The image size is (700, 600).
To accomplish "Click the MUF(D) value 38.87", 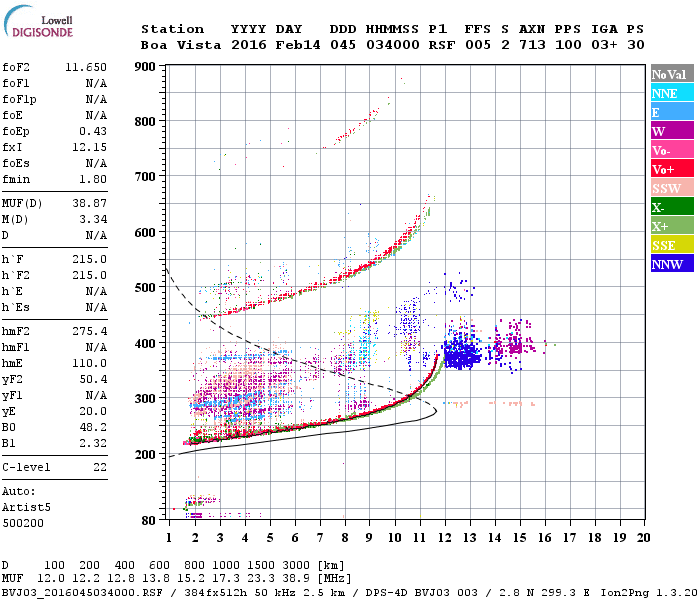I will [89, 203].
